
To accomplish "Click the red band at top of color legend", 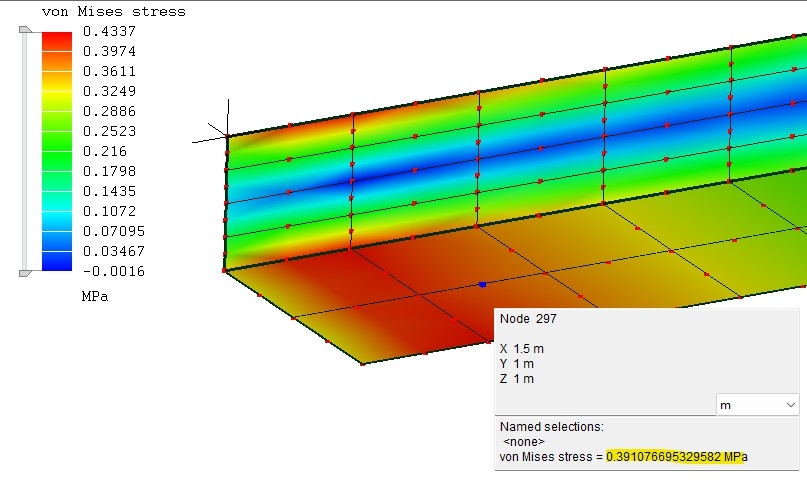I will (56, 38).
